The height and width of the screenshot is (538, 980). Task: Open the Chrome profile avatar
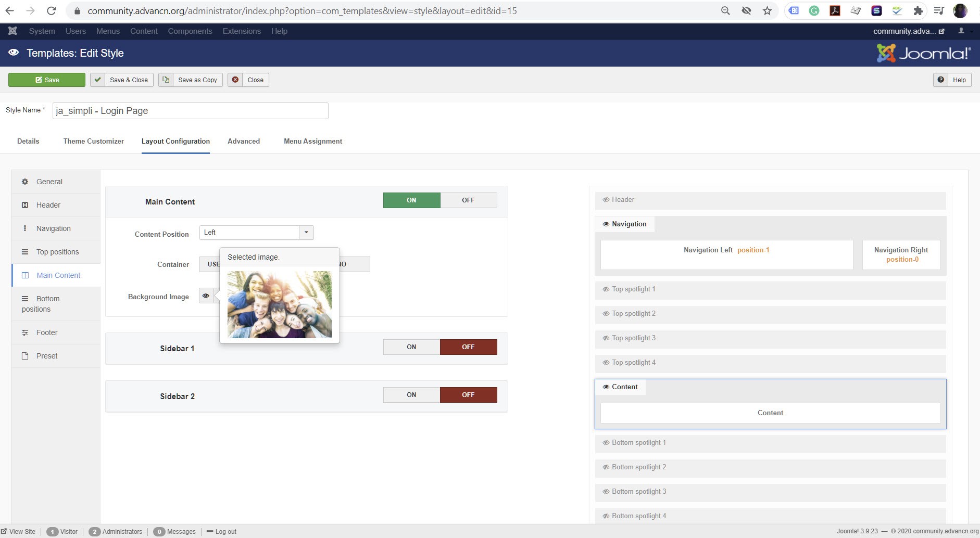coord(960,11)
